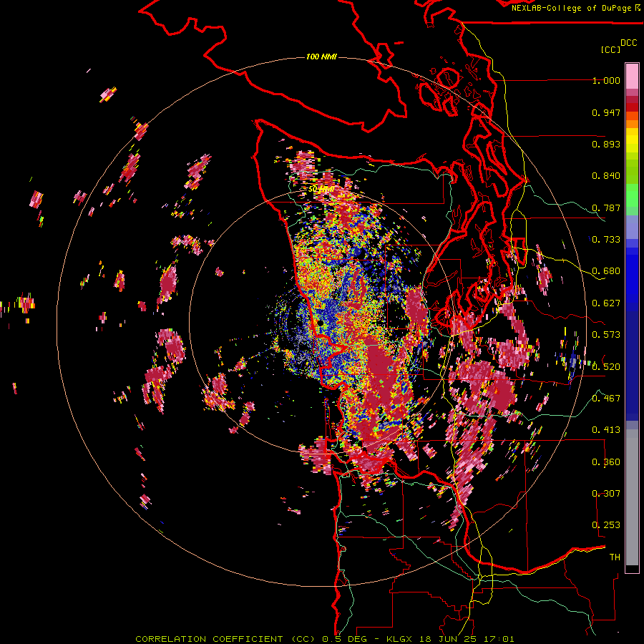
Task: Select the 0.947 legend value
Action: [x=606, y=112]
